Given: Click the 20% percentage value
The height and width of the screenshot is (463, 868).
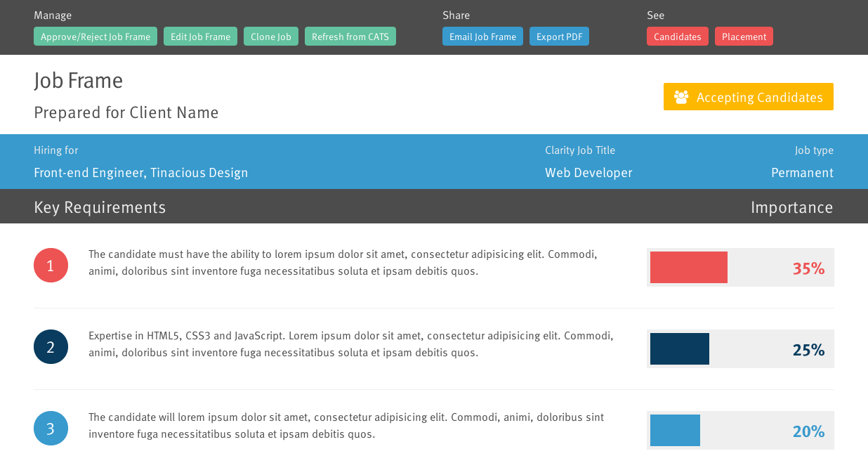Looking at the screenshot, I should 808,431.
